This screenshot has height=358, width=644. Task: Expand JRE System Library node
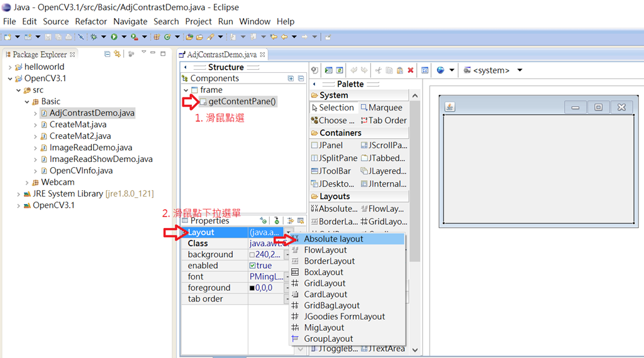18,194
